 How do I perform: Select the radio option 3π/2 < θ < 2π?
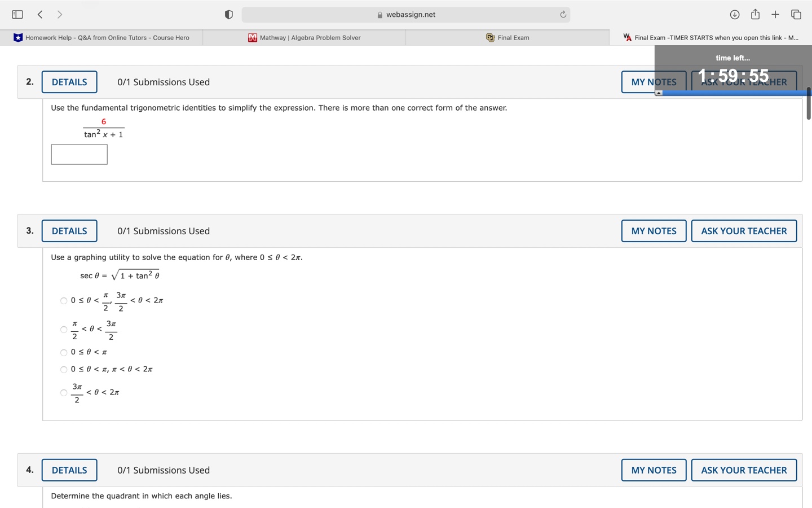pos(64,392)
